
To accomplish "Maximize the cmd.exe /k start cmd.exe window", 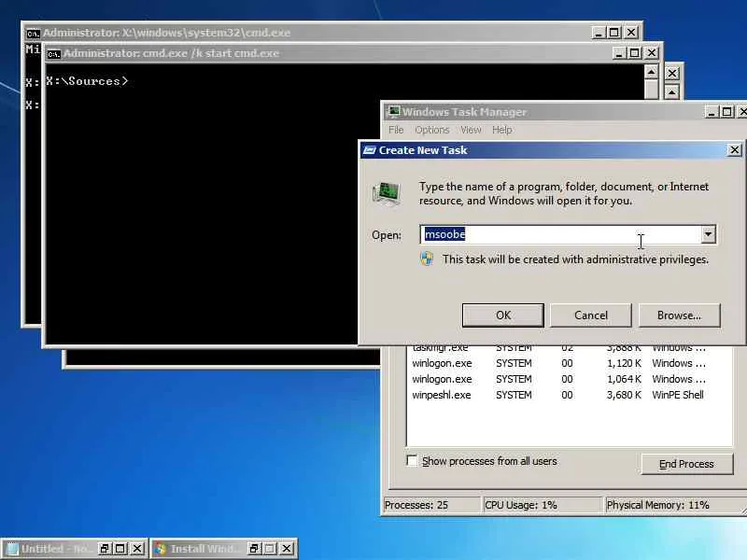I will [635, 53].
